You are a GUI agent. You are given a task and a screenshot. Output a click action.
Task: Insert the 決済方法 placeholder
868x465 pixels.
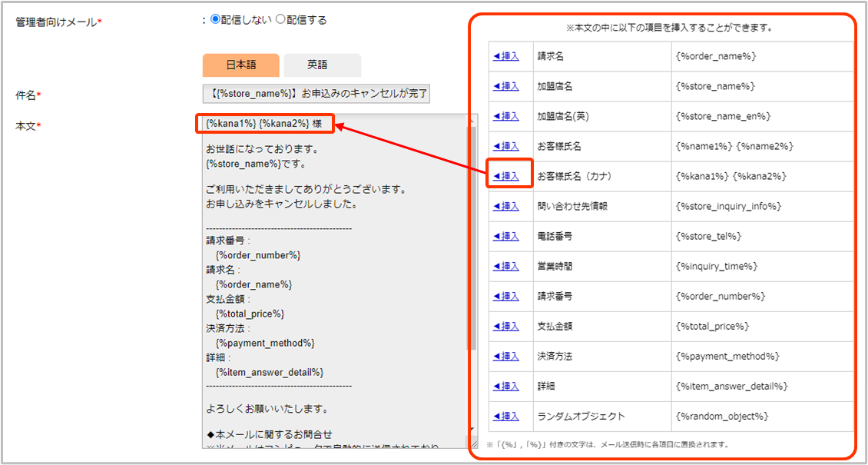(x=506, y=356)
